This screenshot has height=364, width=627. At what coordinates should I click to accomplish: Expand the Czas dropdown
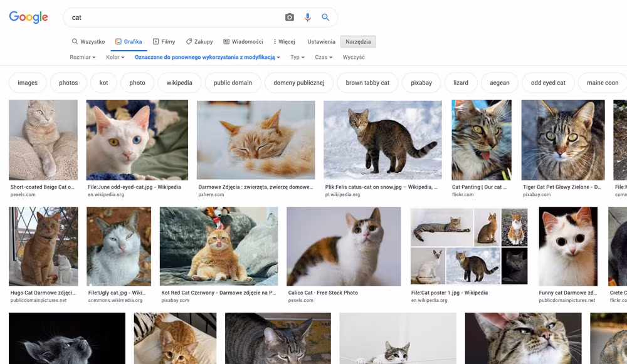[324, 57]
